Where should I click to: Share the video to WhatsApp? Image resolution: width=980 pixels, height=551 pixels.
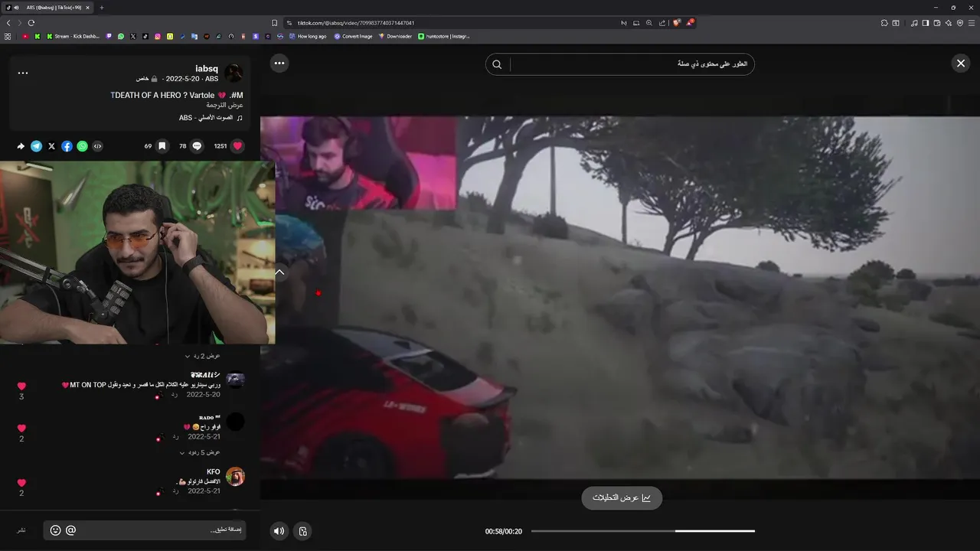click(x=82, y=146)
